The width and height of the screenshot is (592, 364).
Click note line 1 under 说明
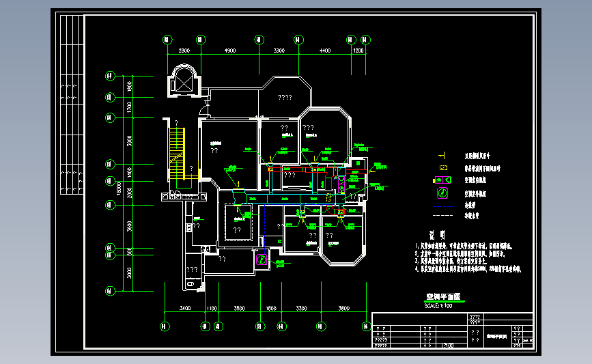[464, 247]
